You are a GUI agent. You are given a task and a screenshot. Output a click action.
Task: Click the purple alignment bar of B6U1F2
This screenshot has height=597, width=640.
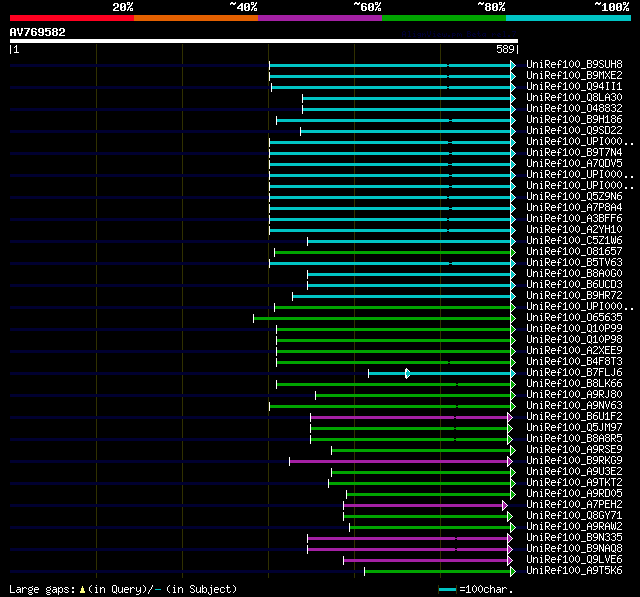click(409, 417)
